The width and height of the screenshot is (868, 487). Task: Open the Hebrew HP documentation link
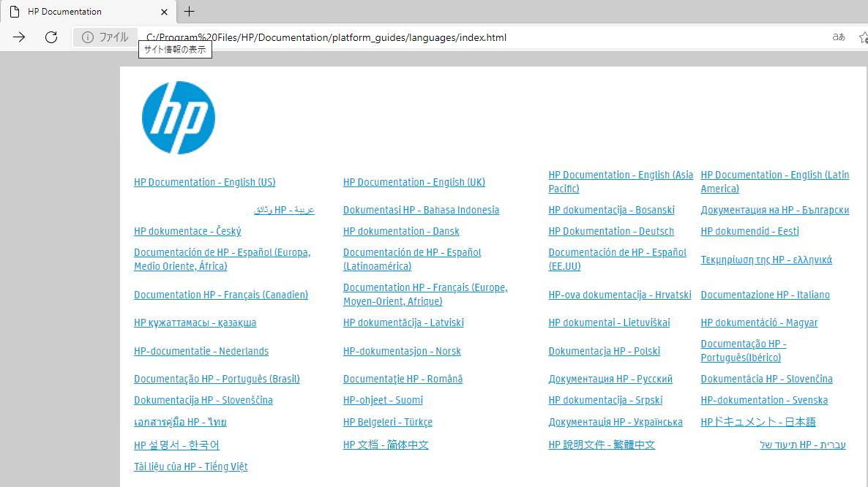click(803, 445)
